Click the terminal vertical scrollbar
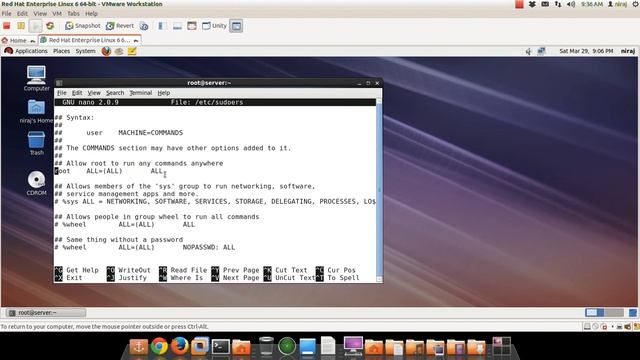 379,190
